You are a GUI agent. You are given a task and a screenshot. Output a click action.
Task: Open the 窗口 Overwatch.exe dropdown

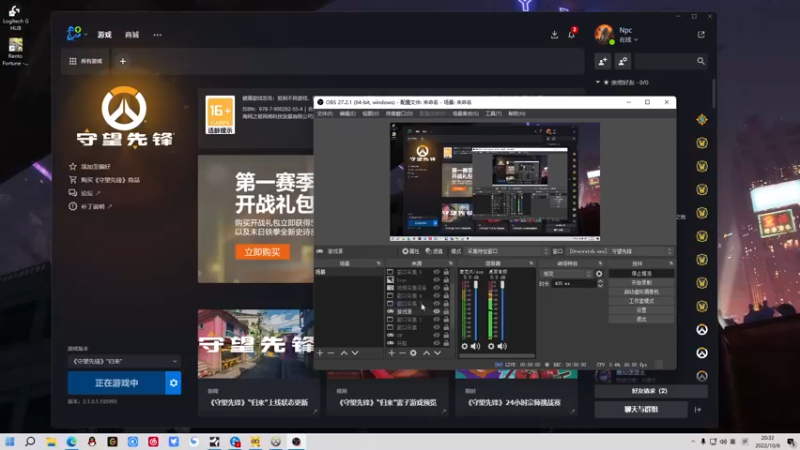click(620, 252)
